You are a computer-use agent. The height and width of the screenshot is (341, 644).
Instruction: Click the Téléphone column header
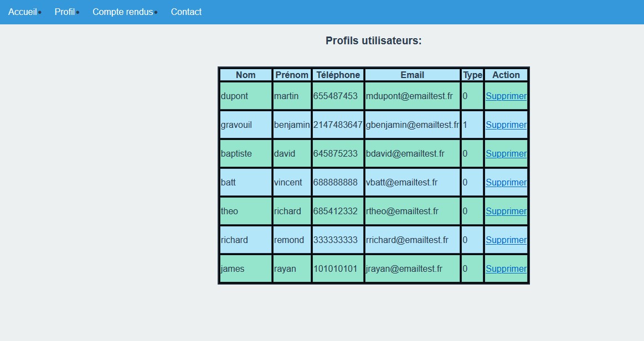tap(338, 75)
